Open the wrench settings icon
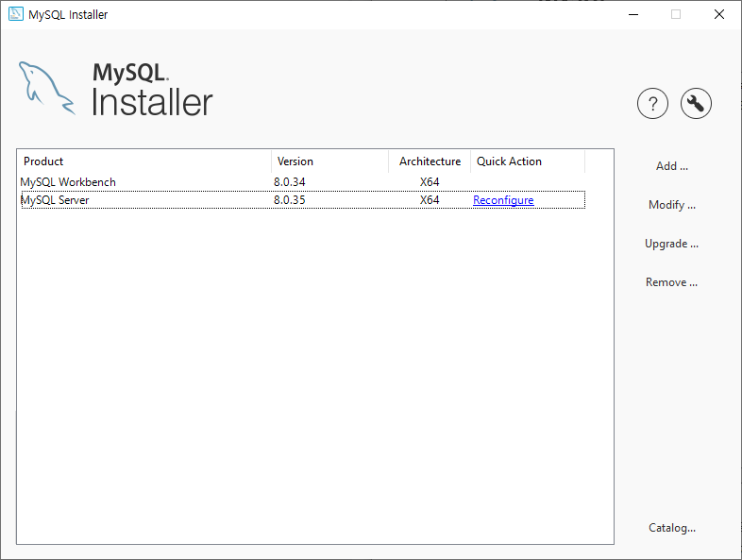Viewport: 742px width, 560px height. 696,103
